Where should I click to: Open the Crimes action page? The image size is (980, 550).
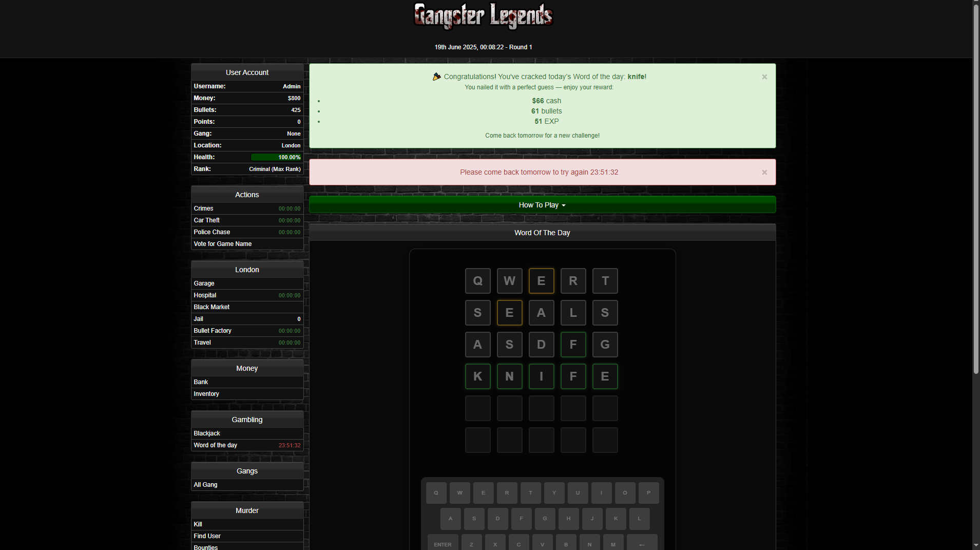click(x=203, y=208)
